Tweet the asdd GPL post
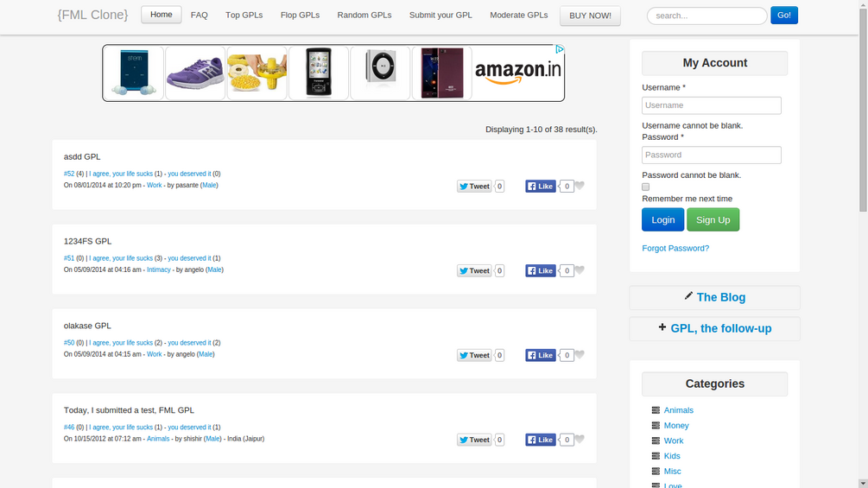 point(474,187)
